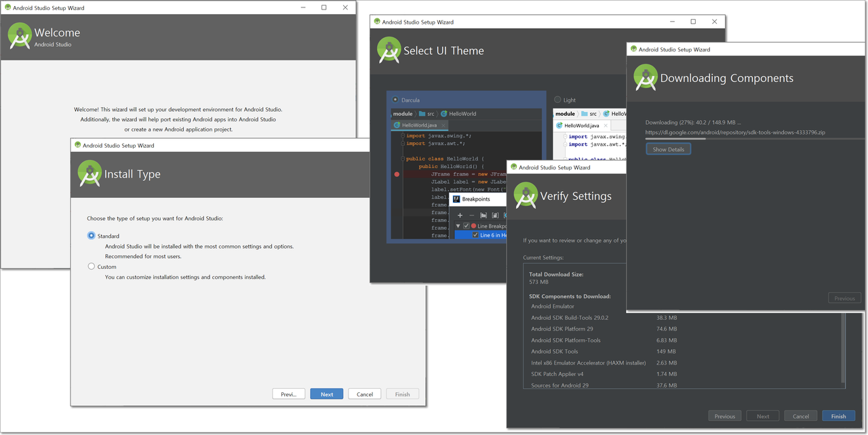The width and height of the screenshot is (868, 435).
Task: Click Next in Install Type dialog
Action: [x=327, y=394]
